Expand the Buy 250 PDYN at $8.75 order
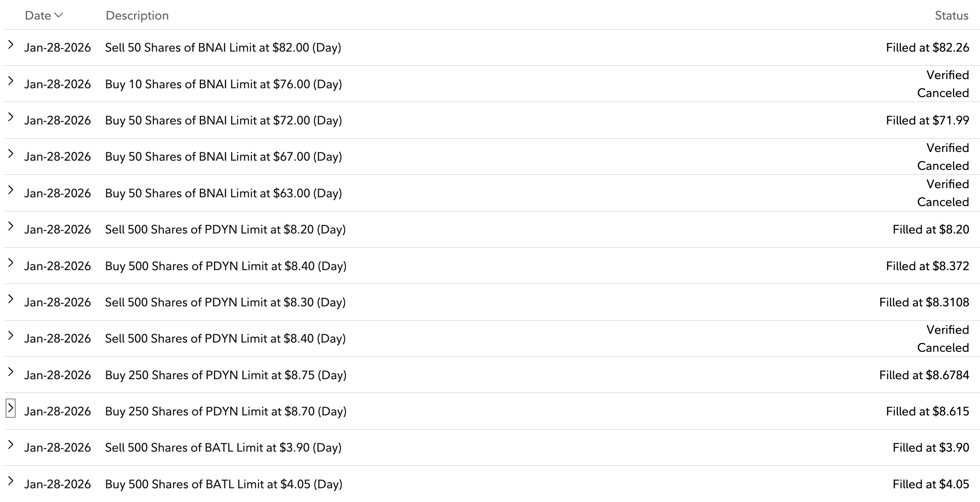This screenshot has height=502, width=980. click(x=11, y=372)
